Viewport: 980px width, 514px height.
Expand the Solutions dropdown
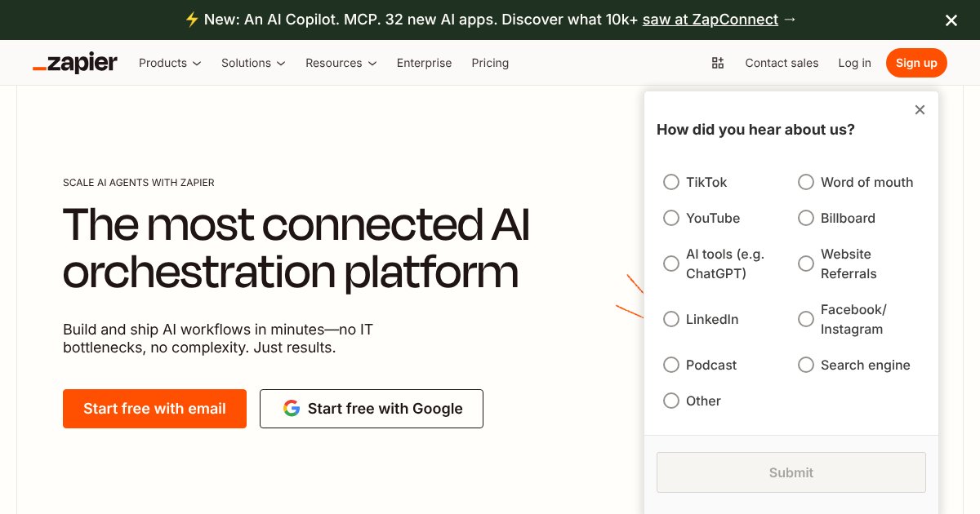252,63
